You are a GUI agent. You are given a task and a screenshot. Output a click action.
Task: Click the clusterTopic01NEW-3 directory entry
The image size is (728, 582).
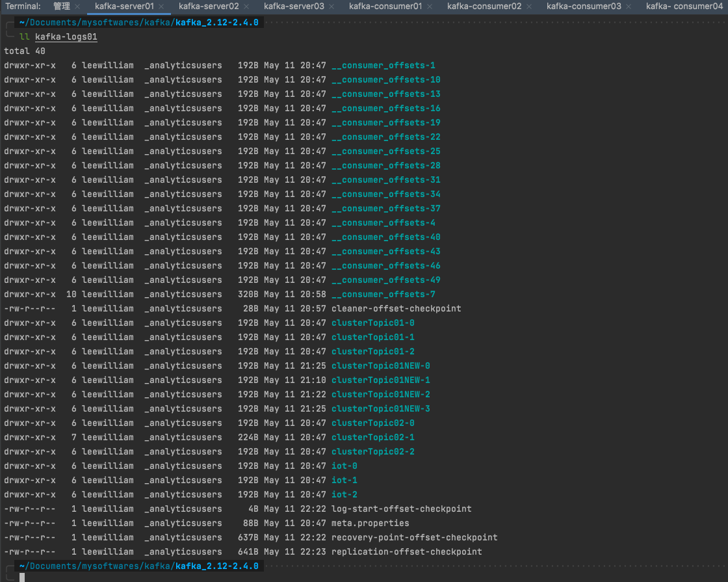click(x=380, y=408)
